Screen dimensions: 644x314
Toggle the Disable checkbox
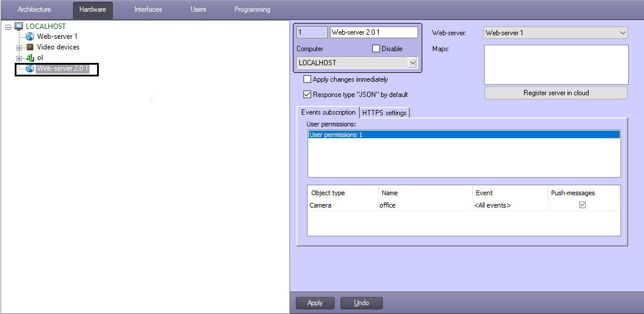coord(376,48)
